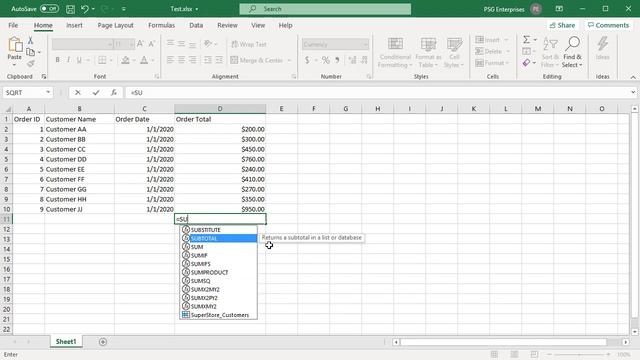Screen dimensions: 640x360
Task: Choose SUM from the autocomplete list
Action: click(218, 247)
